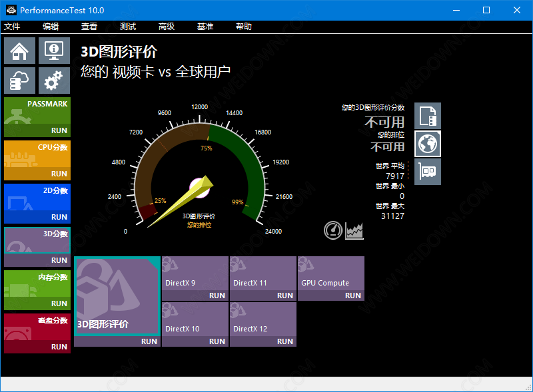Run the DirectX 10 test
The image size is (533, 392).
click(x=195, y=341)
